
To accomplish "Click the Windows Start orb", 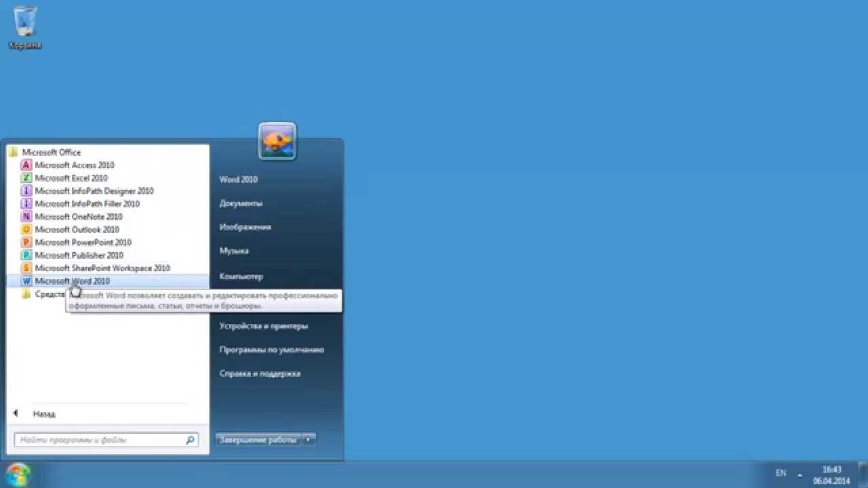I will pos(18,474).
